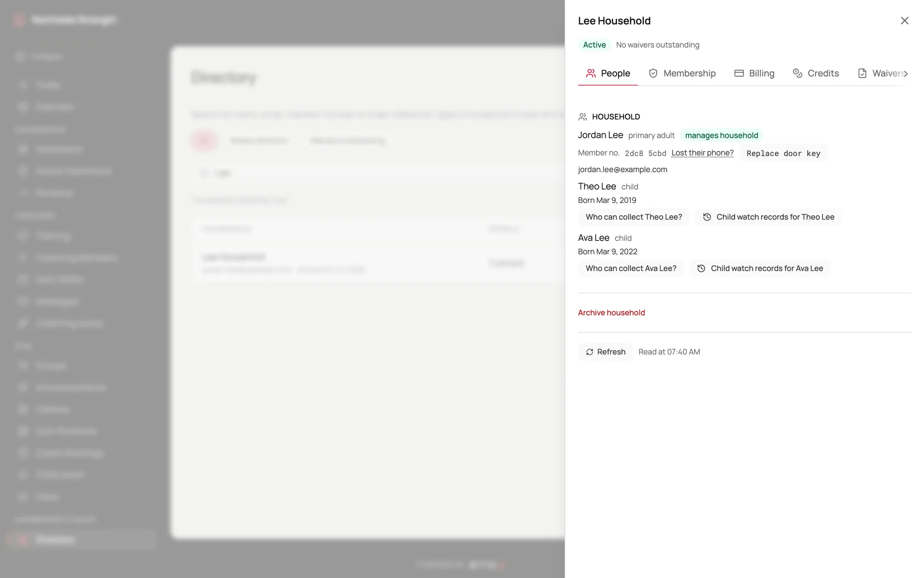Click the 'No waivers outstanding' text
The image size is (924, 578).
tap(657, 45)
